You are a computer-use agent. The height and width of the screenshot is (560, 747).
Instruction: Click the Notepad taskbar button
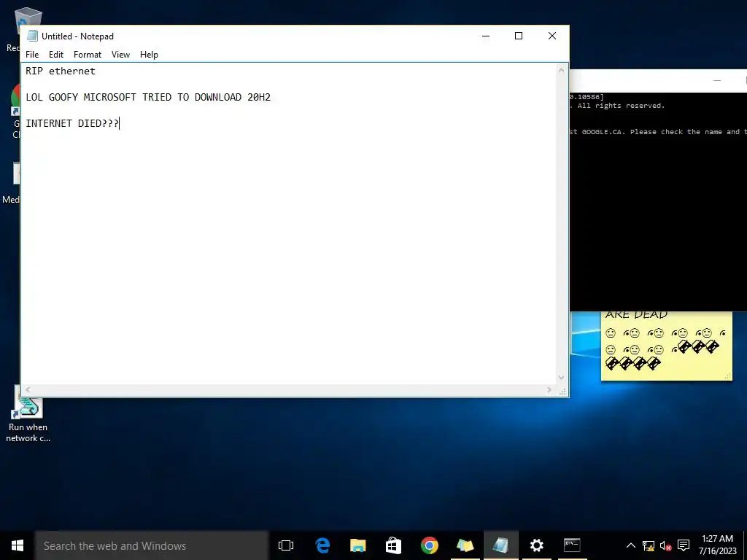click(x=500, y=545)
